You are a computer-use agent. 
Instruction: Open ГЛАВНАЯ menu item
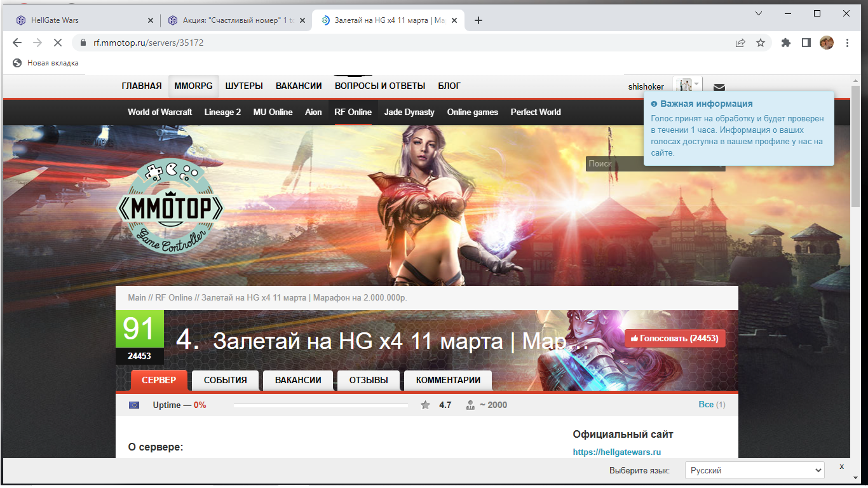point(142,86)
